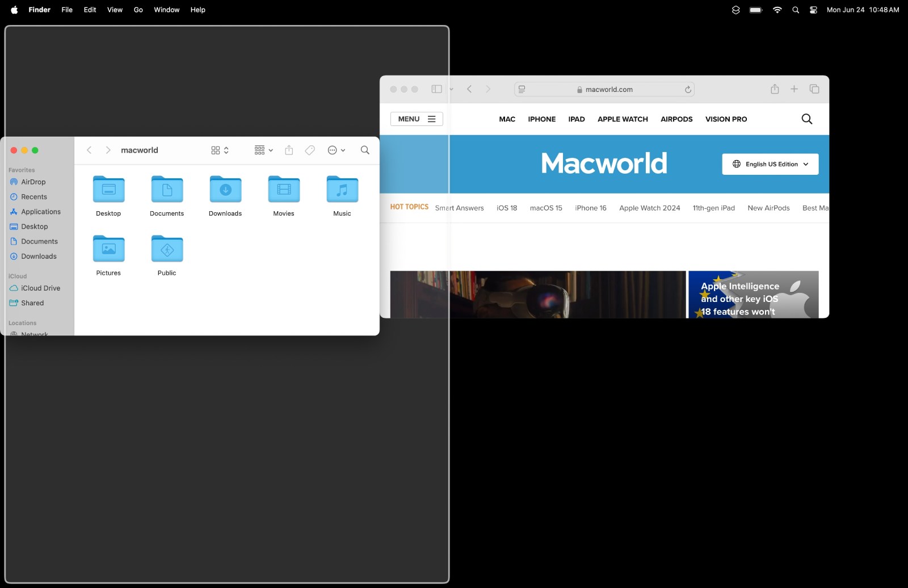Open the Pictures folder icon
Screen dimensions: 908x588
(x=108, y=249)
